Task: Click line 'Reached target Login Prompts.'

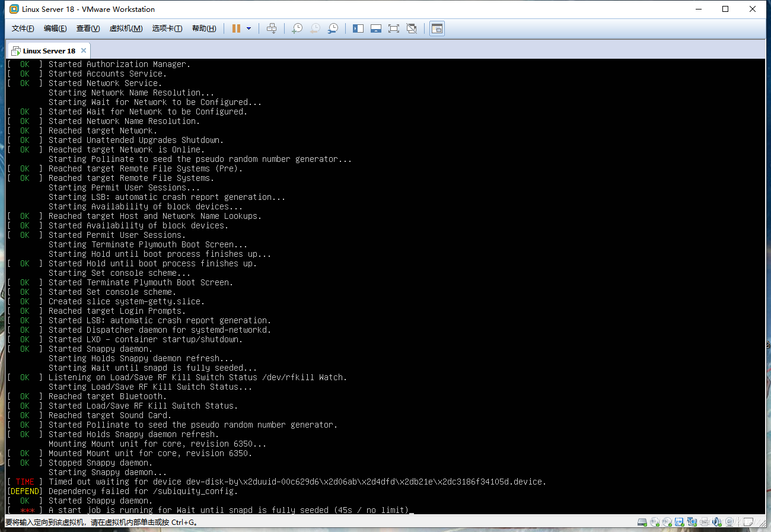Action: (117, 311)
